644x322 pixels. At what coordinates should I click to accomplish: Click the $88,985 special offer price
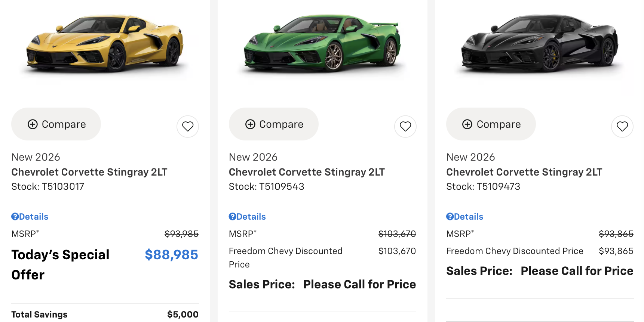(171, 255)
